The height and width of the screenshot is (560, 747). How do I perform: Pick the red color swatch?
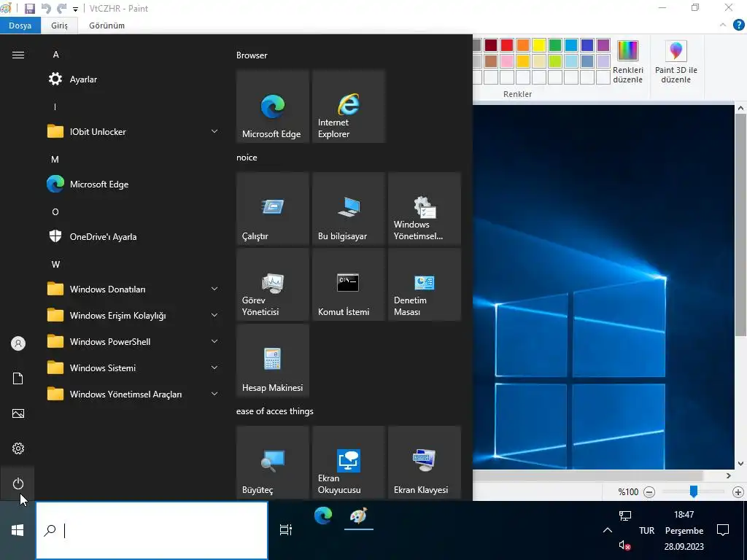(507, 45)
